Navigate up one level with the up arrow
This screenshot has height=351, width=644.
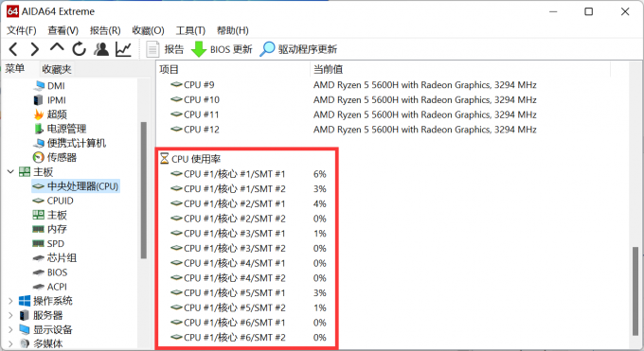click(x=57, y=47)
